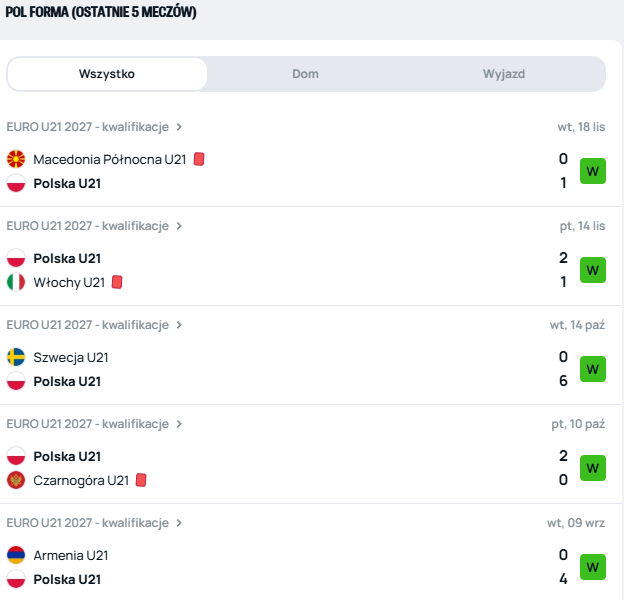Click the Italy U21 flag icon
Viewport: 624px width, 600px height.
[x=16, y=282]
